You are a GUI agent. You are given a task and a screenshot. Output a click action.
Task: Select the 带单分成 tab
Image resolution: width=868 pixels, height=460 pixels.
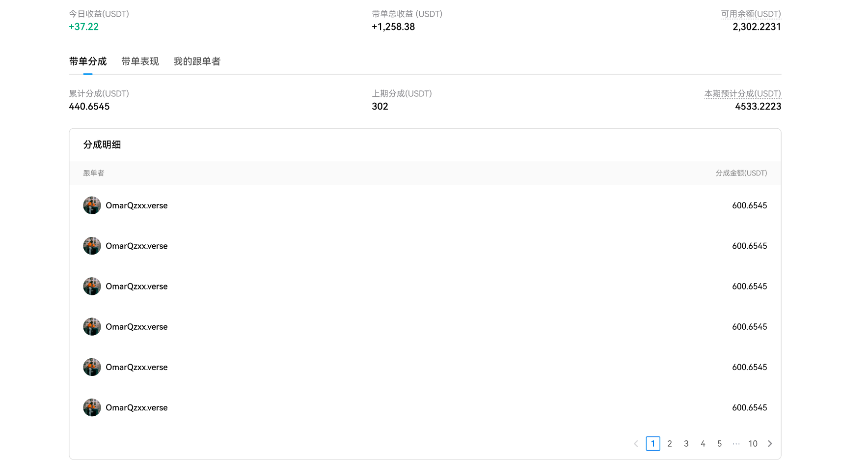coord(88,61)
